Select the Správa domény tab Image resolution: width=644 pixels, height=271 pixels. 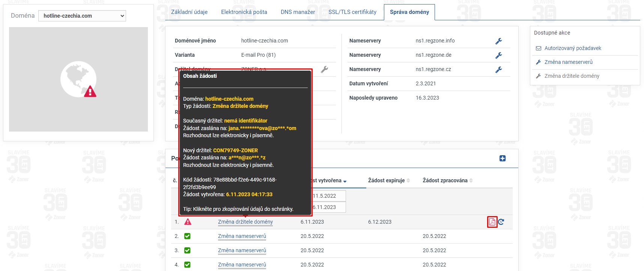(x=409, y=12)
